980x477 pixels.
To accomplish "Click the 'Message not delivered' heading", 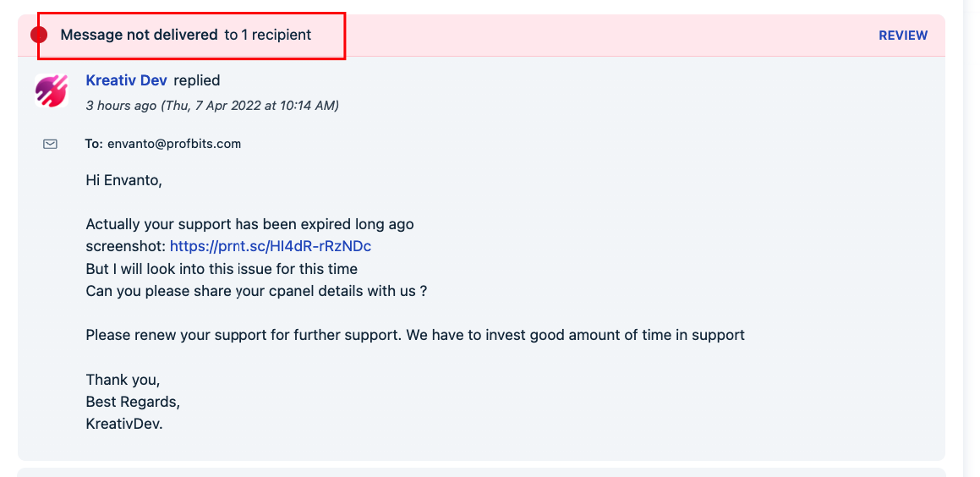I will click(x=139, y=35).
